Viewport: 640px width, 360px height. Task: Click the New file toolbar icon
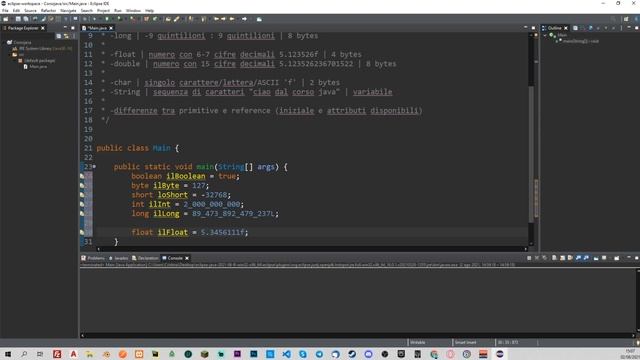pos(6,19)
